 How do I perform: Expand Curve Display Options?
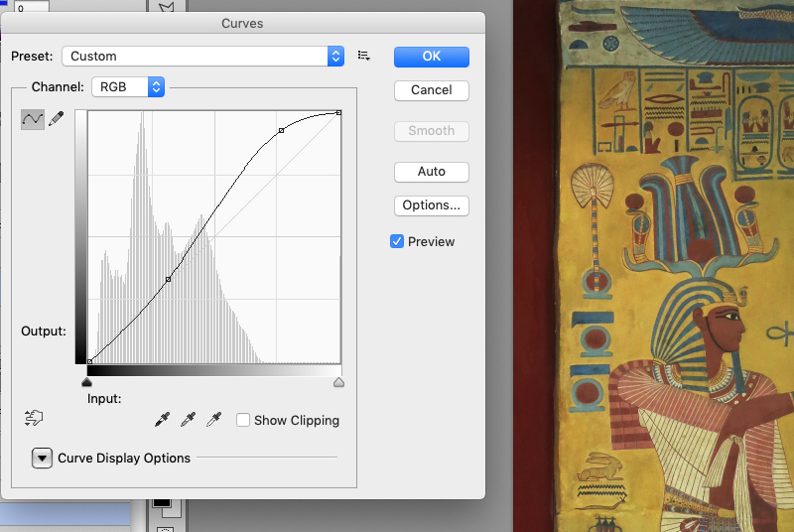pos(42,459)
